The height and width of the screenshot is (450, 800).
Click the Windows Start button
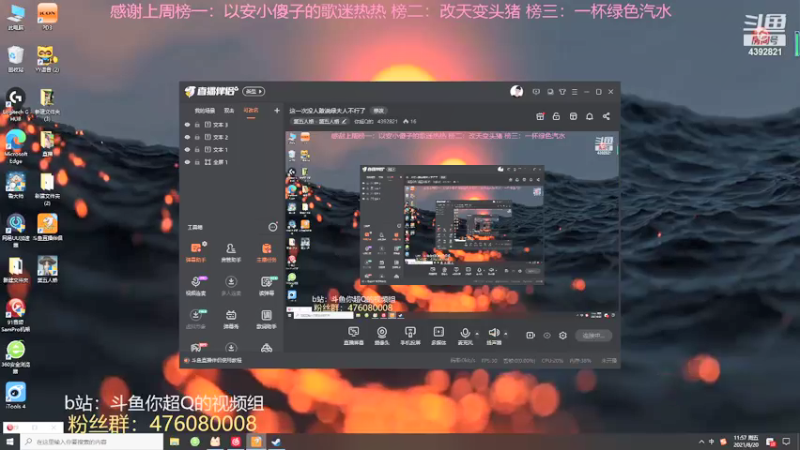pyautogui.click(x=10, y=441)
